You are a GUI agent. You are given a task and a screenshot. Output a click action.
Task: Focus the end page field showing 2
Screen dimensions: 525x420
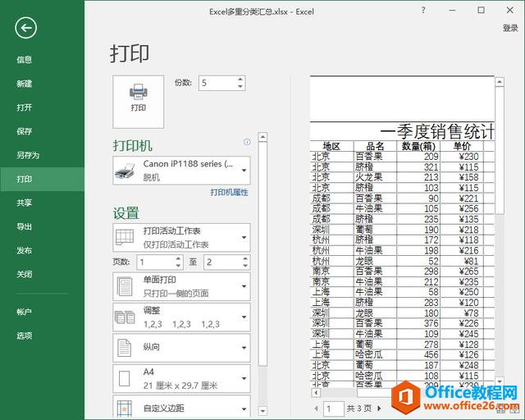coord(223,262)
